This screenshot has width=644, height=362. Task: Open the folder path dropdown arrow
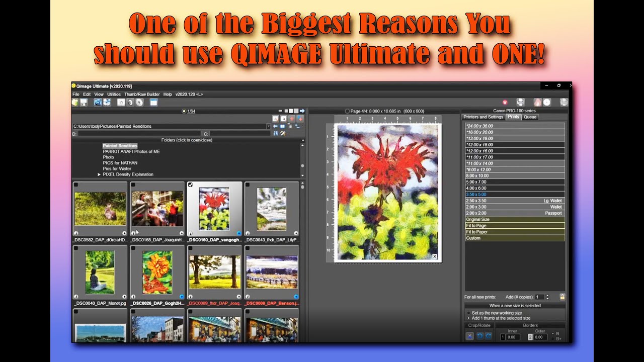click(269, 126)
